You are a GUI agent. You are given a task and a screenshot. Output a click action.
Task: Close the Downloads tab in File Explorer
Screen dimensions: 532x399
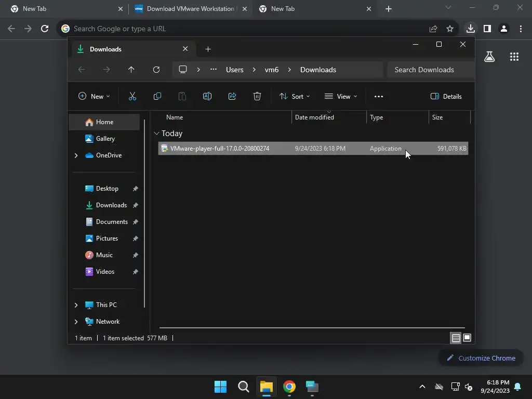(x=185, y=49)
